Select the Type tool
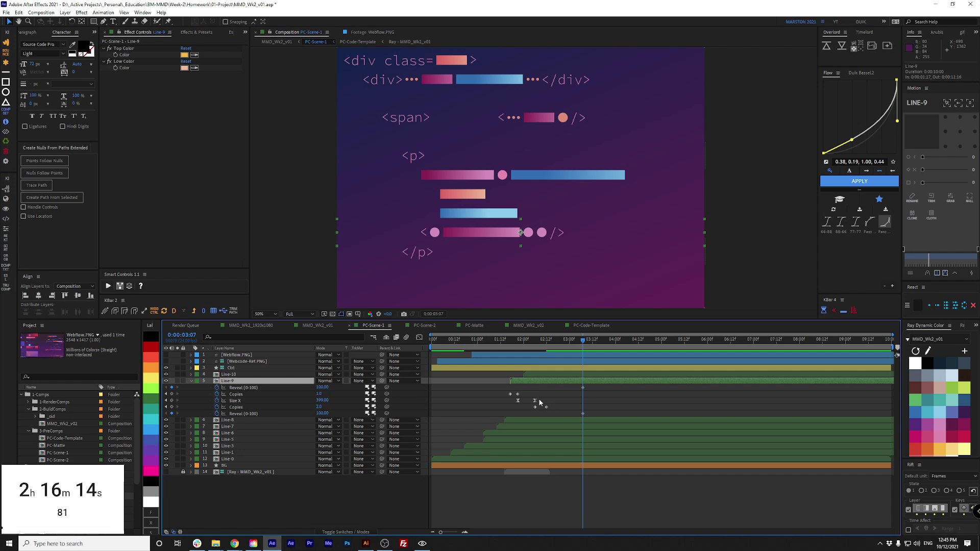The image size is (980, 551). 113,21
